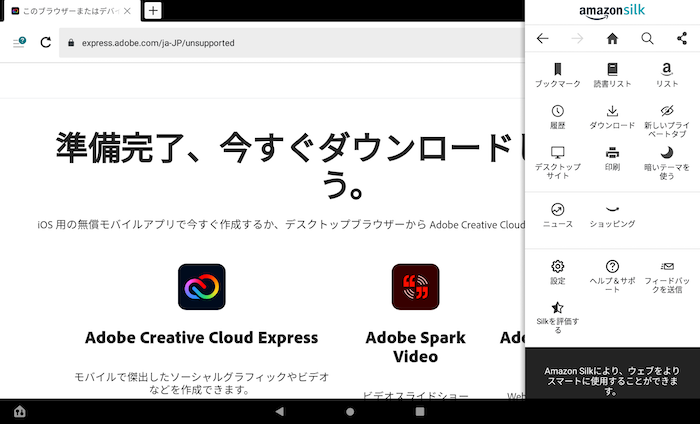Click the Adobe Spark Video heading
The width and height of the screenshot is (700, 424).
click(x=416, y=347)
